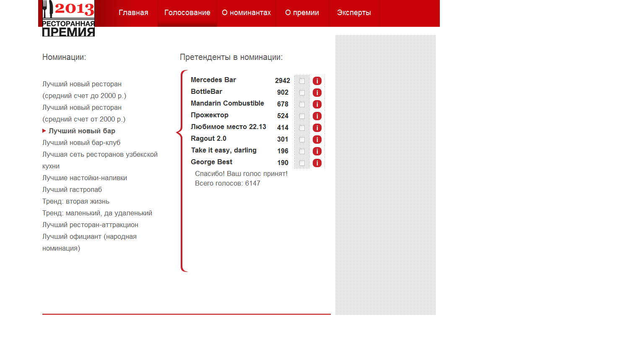Click the Прожектор nominee name
The image size is (644, 362).
[210, 115]
